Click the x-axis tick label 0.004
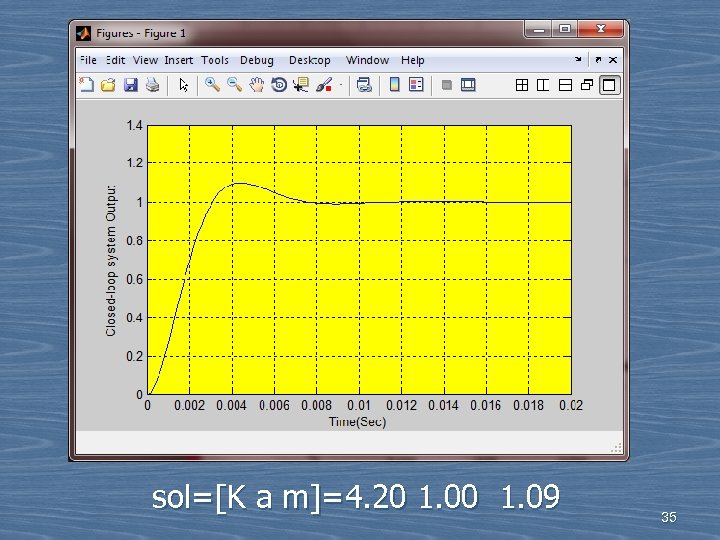 [x=231, y=405]
